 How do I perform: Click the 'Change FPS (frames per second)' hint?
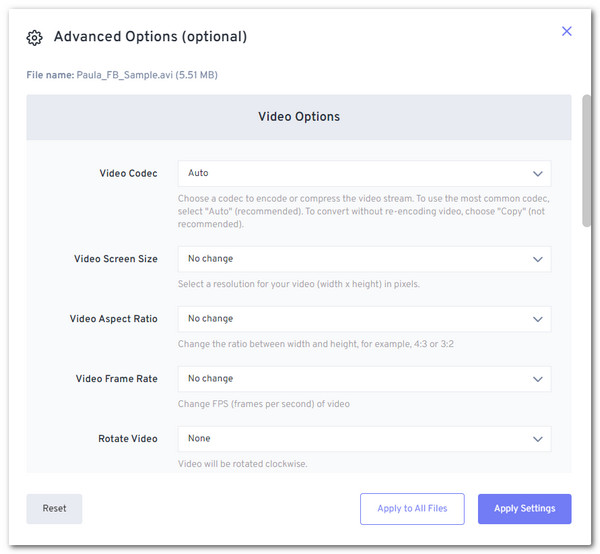click(264, 404)
